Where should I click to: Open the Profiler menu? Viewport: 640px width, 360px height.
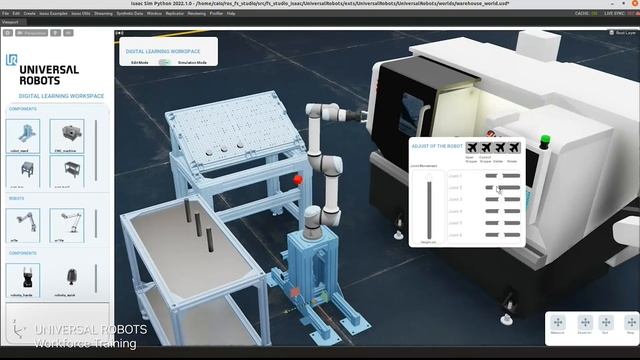click(x=216, y=13)
